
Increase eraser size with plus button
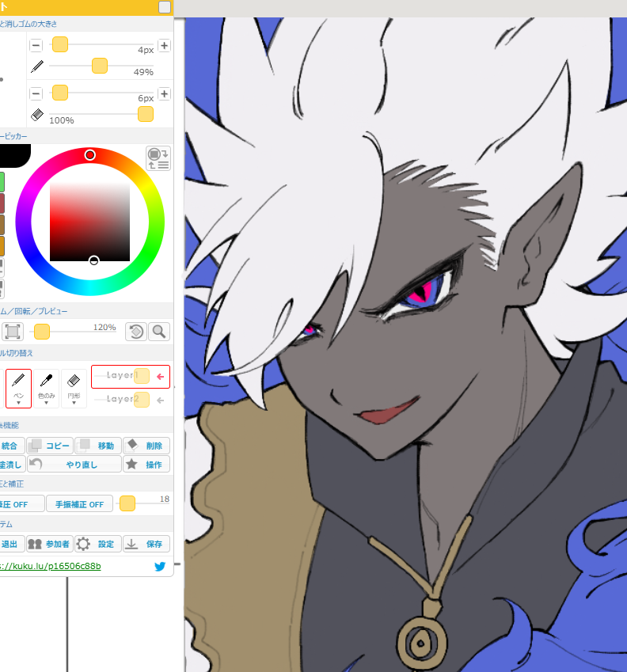pyautogui.click(x=164, y=93)
